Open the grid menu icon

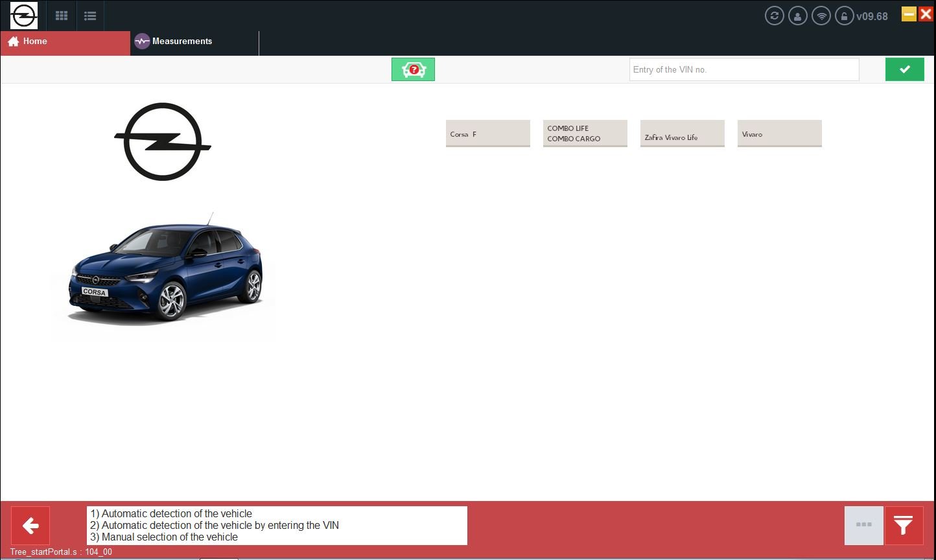(62, 16)
